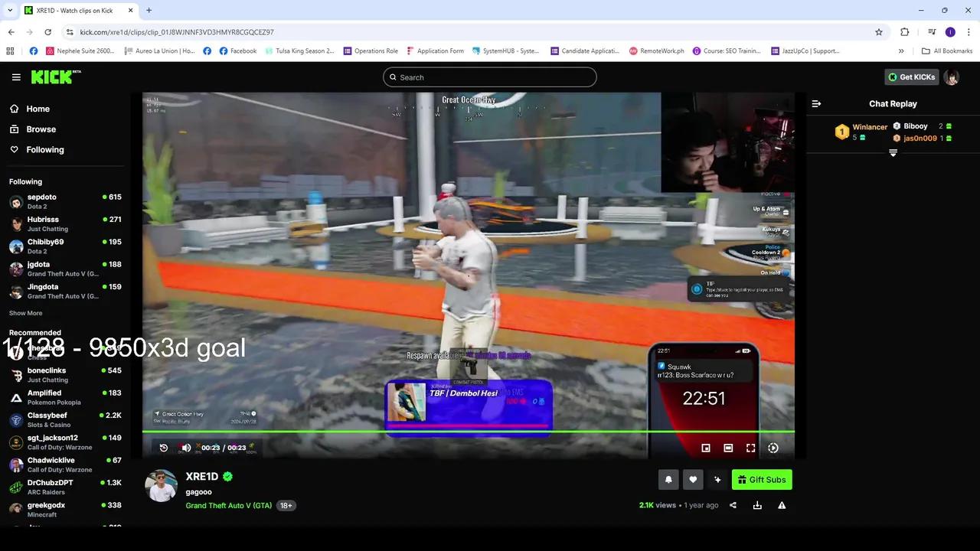This screenshot has width=980, height=551.
Task: Collapse the Chat Replay panel with its arrow
Action: (x=815, y=103)
